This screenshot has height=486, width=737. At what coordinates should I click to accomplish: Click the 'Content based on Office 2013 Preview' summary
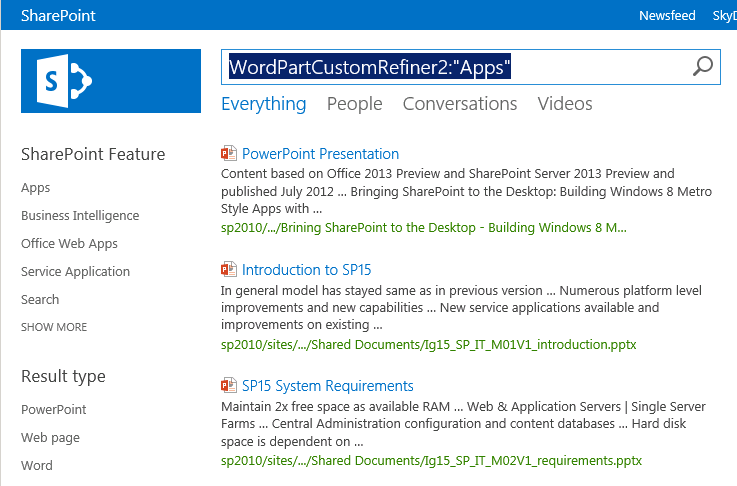[x=466, y=191]
